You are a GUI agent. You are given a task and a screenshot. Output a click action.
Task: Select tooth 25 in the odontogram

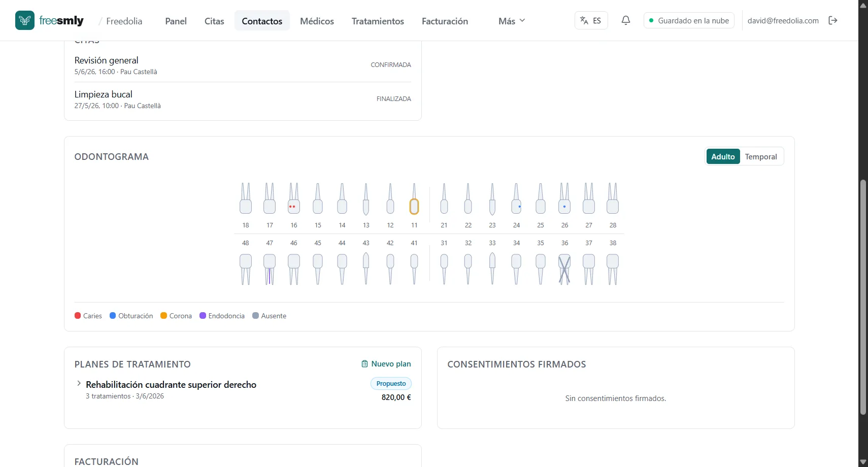click(541, 198)
